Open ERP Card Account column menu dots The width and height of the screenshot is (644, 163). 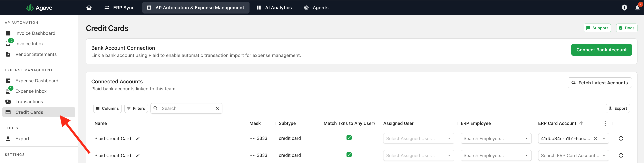pyautogui.click(x=605, y=123)
